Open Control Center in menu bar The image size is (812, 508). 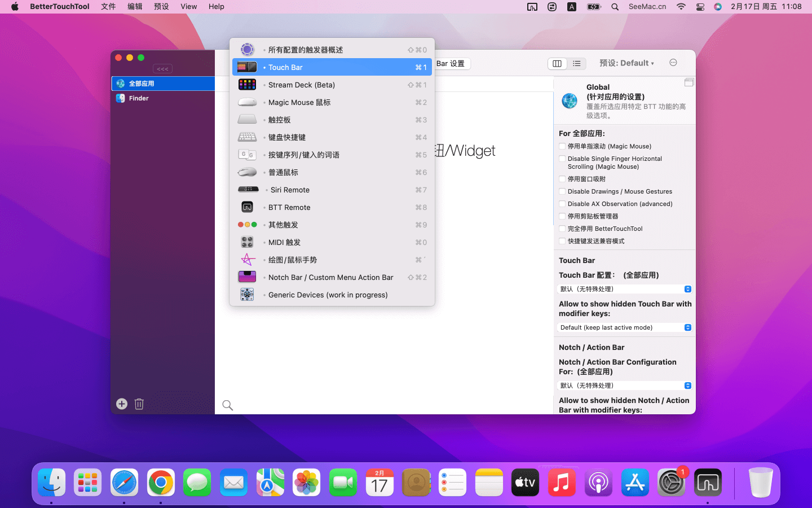tap(700, 7)
